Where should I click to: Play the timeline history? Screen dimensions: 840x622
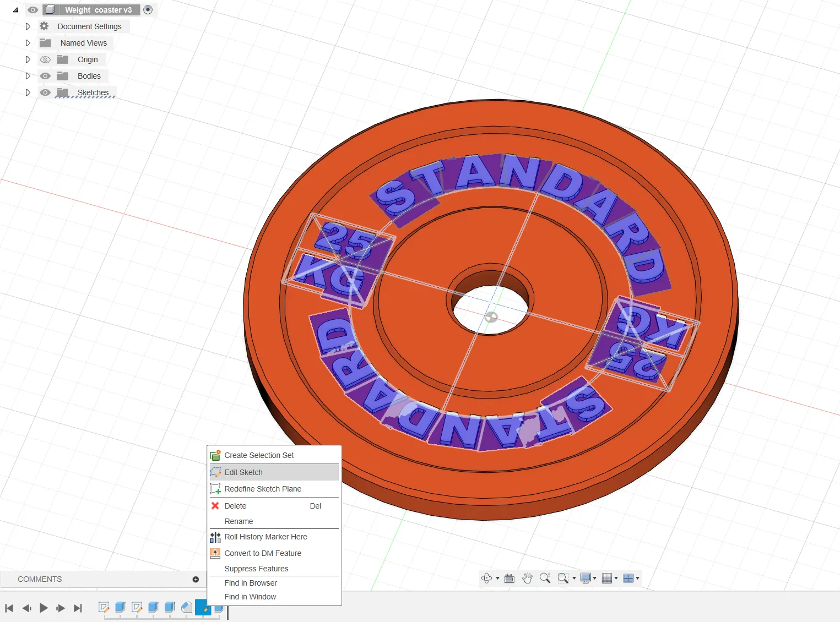click(44, 608)
